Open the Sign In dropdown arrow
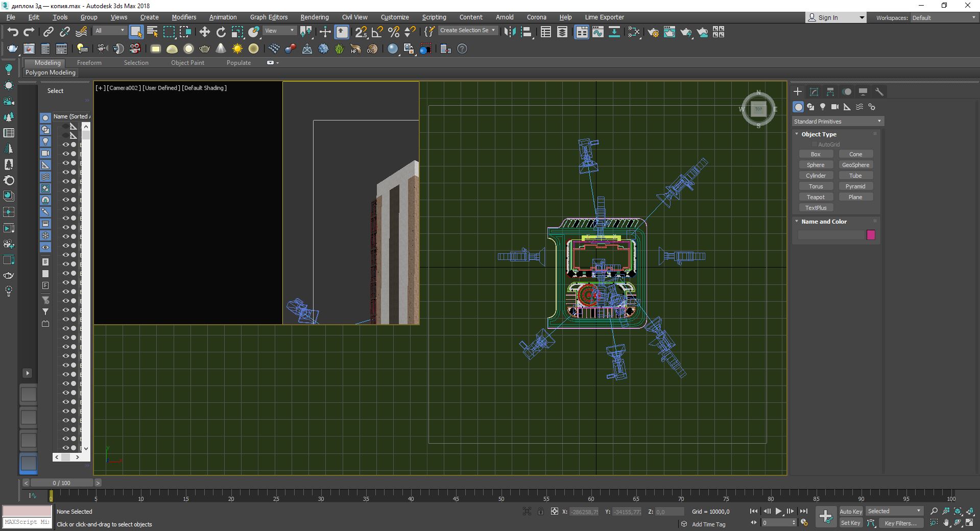This screenshot has height=531, width=980. click(x=862, y=18)
